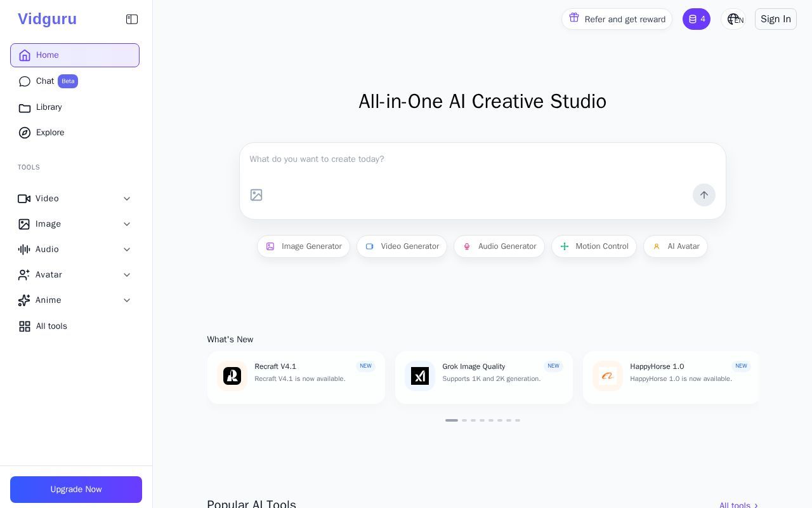812x508 pixels.
Task: Click the Video camera icon in sidebar
Action: 24,199
